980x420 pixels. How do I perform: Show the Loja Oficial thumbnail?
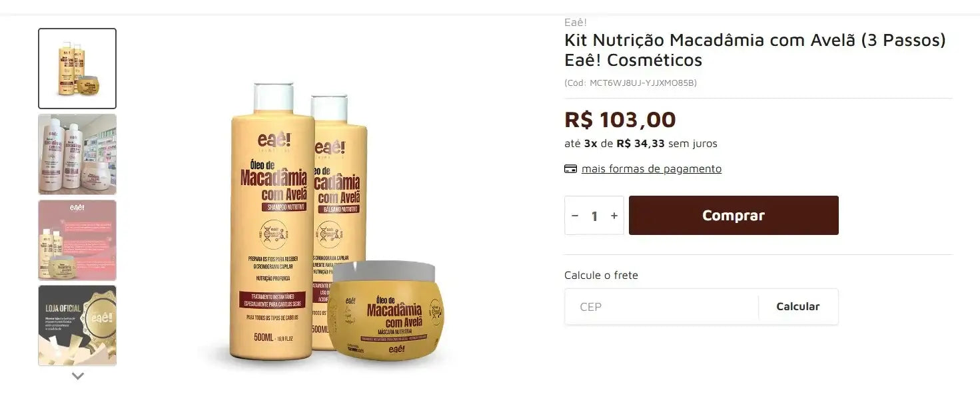pyautogui.click(x=77, y=325)
